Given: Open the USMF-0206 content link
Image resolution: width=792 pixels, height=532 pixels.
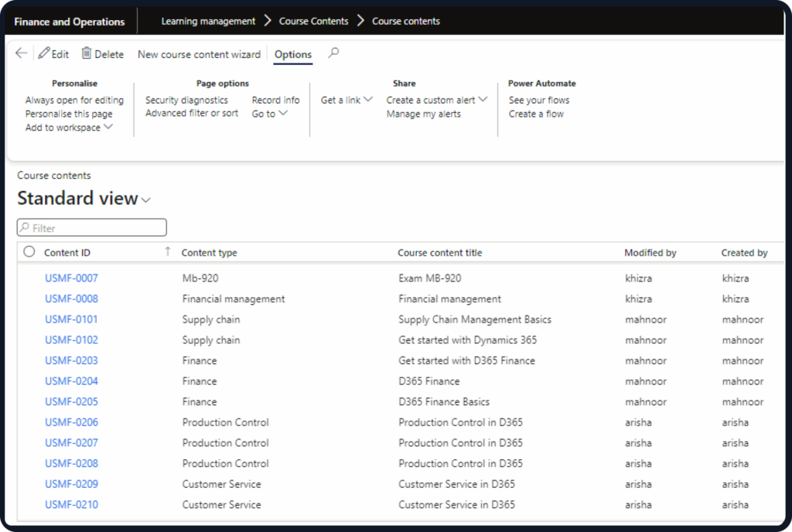Looking at the screenshot, I should 71,422.
